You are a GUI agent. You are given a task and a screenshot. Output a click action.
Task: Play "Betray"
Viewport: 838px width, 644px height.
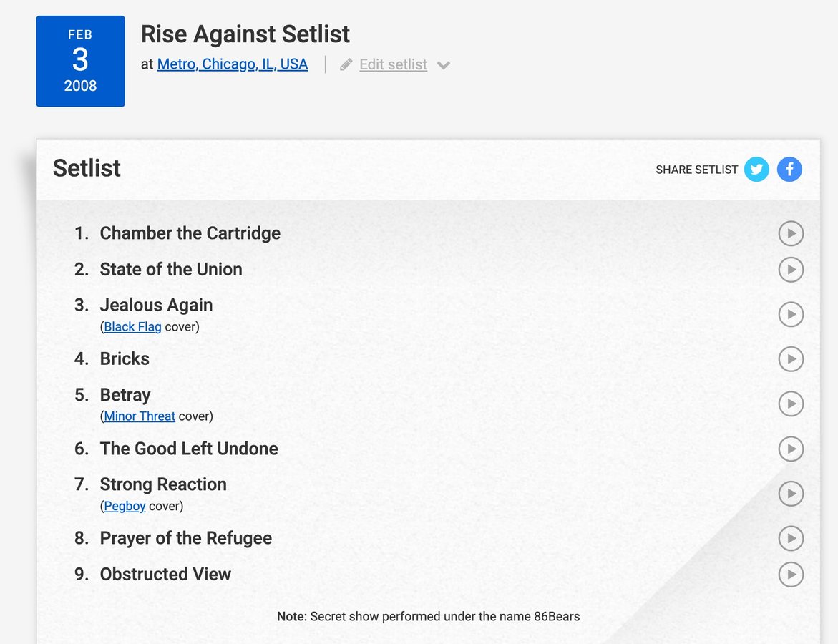tap(791, 403)
